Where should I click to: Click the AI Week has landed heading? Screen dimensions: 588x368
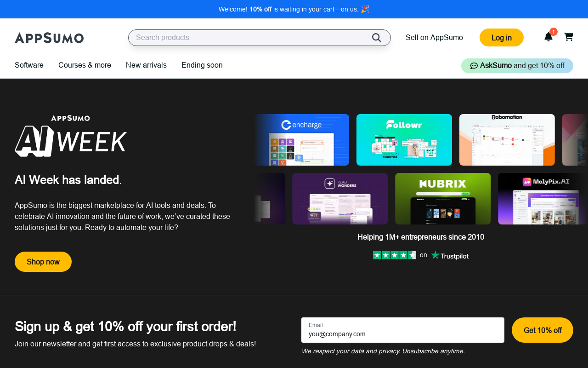coord(68,180)
